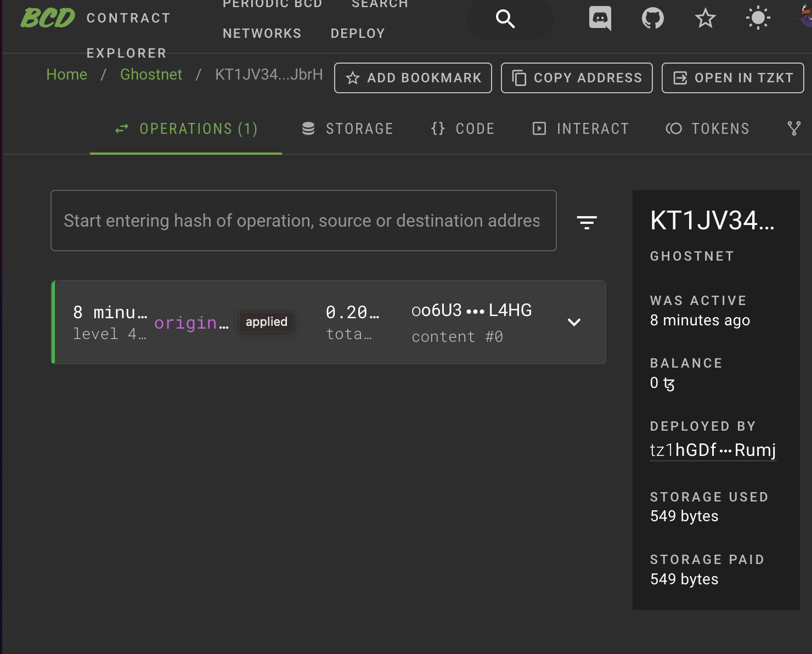Switch to the Storage tab
The height and width of the screenshot is (654, 812).
point(348,128)
